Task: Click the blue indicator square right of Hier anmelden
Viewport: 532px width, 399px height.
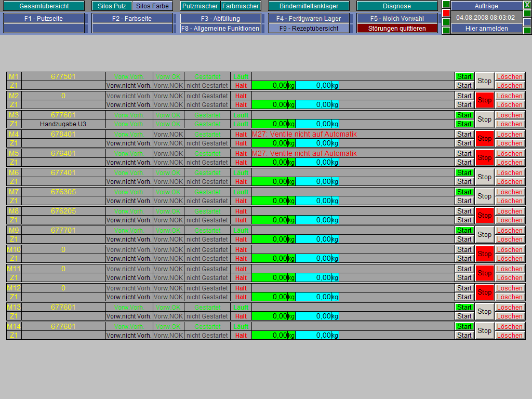Action: [x=527, y=22]
